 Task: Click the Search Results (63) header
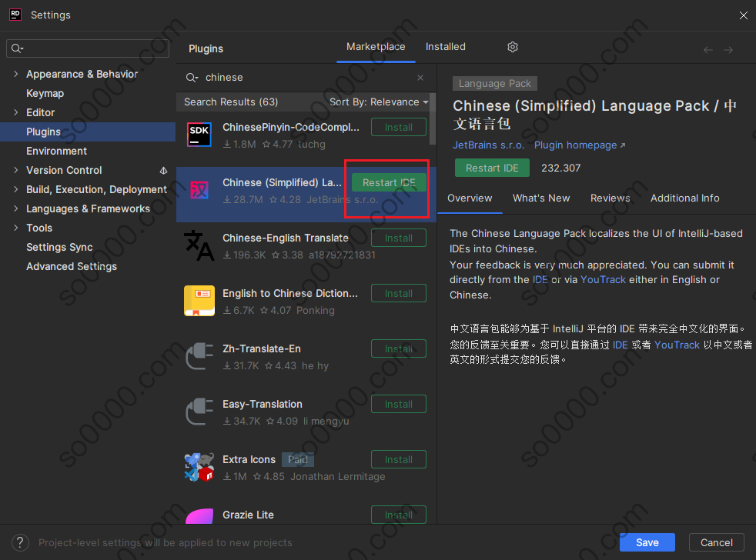click(x=231, y=102)
